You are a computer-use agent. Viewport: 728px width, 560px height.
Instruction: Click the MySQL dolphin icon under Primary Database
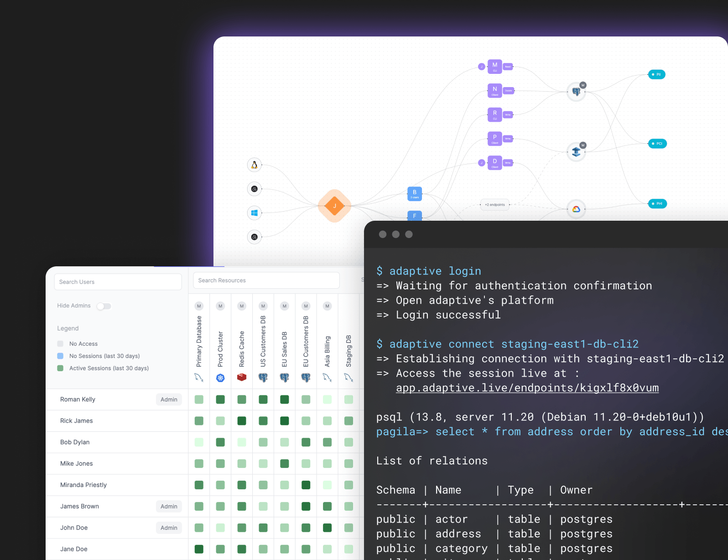199,377
